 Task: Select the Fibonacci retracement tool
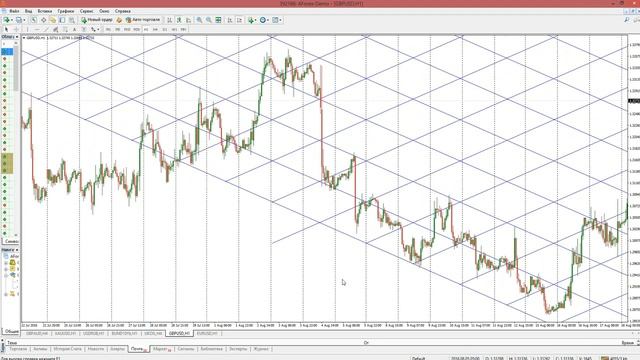pos(65,29)
